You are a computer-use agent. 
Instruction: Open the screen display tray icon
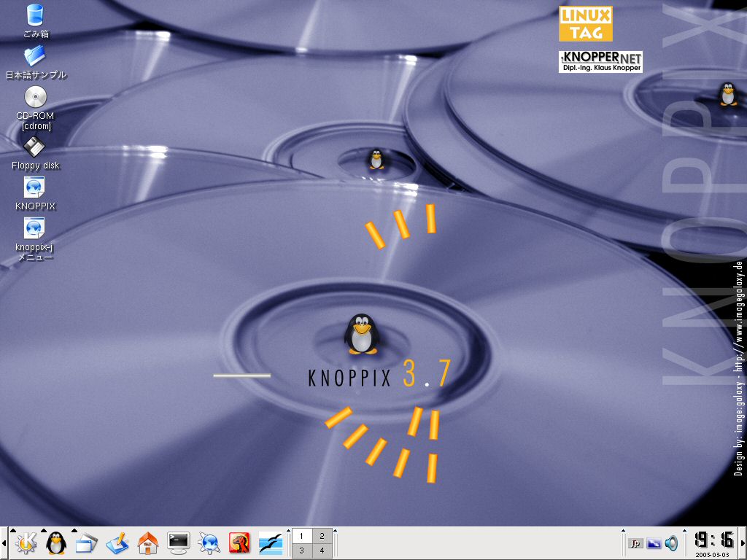point(654,543)
